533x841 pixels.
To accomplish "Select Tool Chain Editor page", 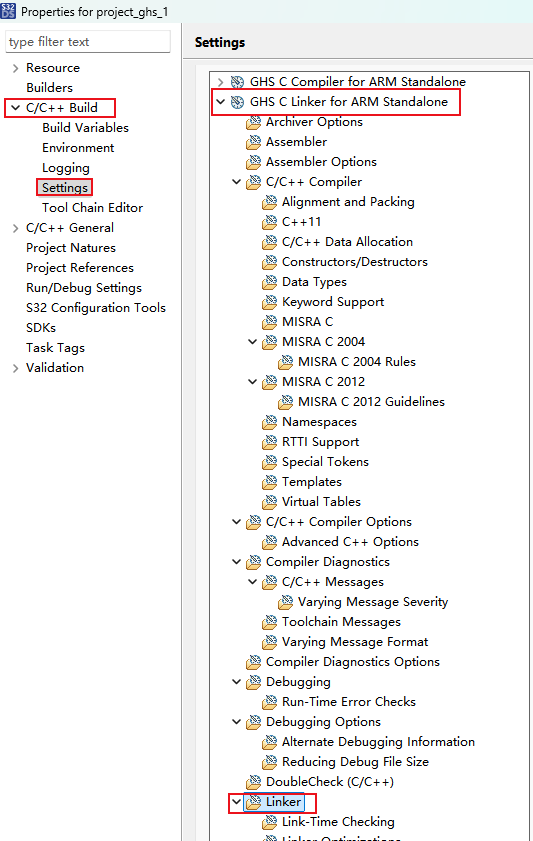I will pos(92,208).
